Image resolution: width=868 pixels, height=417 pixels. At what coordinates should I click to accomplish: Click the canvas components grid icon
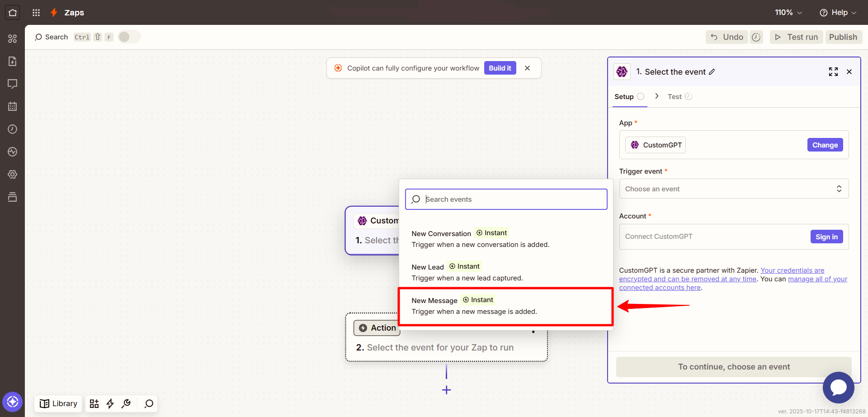(94, 403)
